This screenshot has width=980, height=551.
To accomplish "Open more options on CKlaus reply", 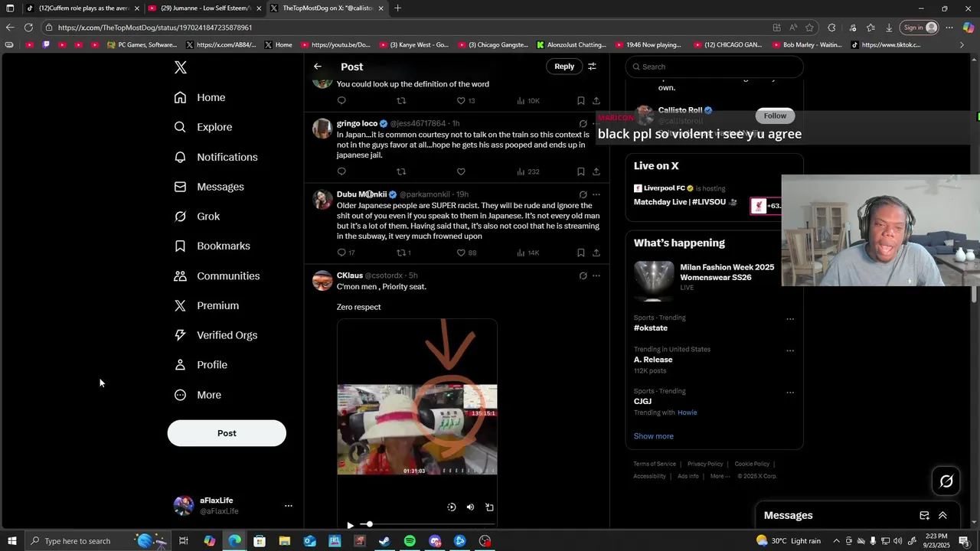I will point(596,275).
